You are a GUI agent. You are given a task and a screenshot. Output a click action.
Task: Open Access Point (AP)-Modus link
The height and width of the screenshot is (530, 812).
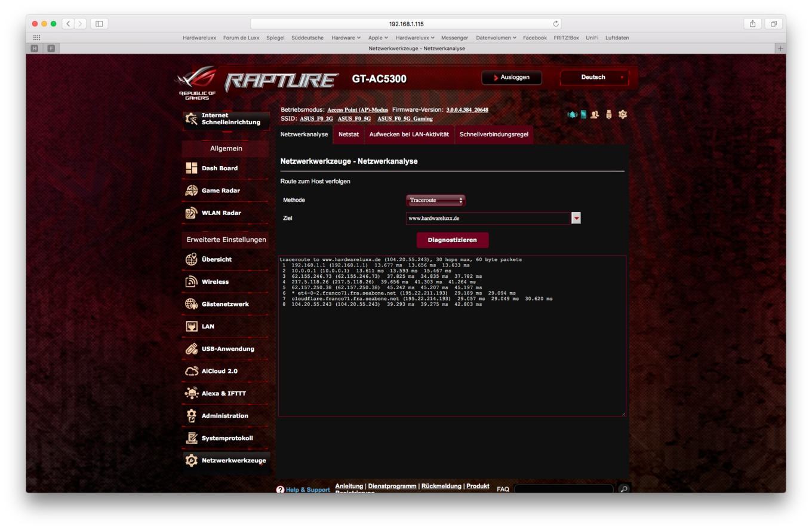(x=358, y=110)
